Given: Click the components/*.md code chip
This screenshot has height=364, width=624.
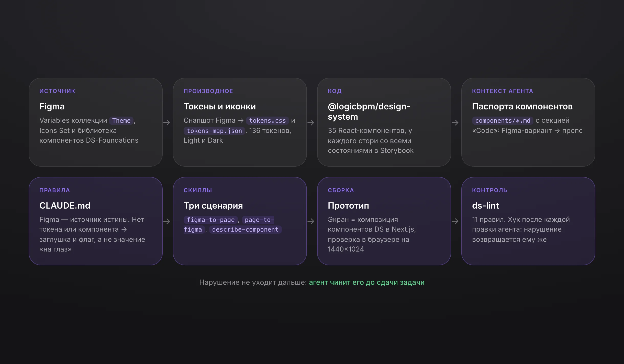Looking at the screenshot, I should pos(503,120).
